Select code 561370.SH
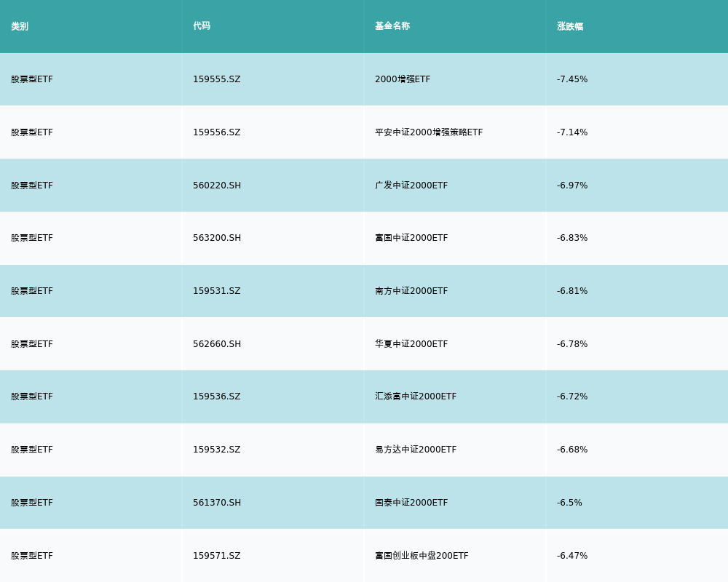The image size is (728, 582). (217, 503)
